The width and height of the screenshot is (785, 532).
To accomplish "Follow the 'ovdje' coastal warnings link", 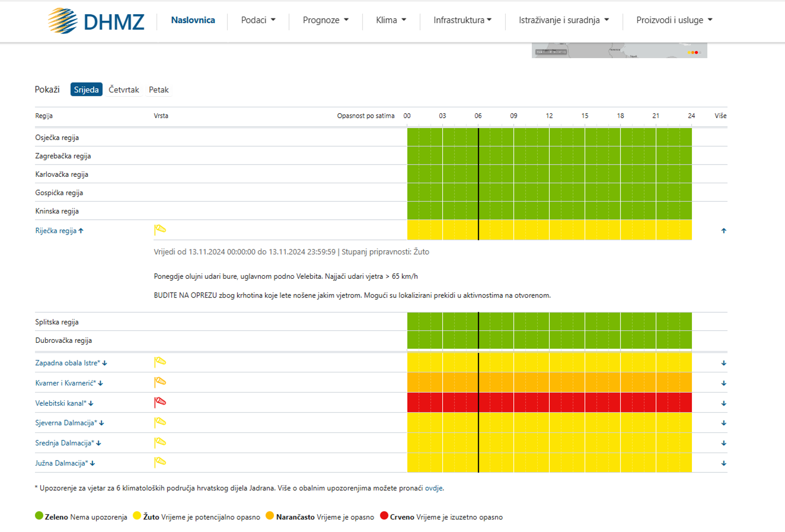I will click(x=433, y=488).
